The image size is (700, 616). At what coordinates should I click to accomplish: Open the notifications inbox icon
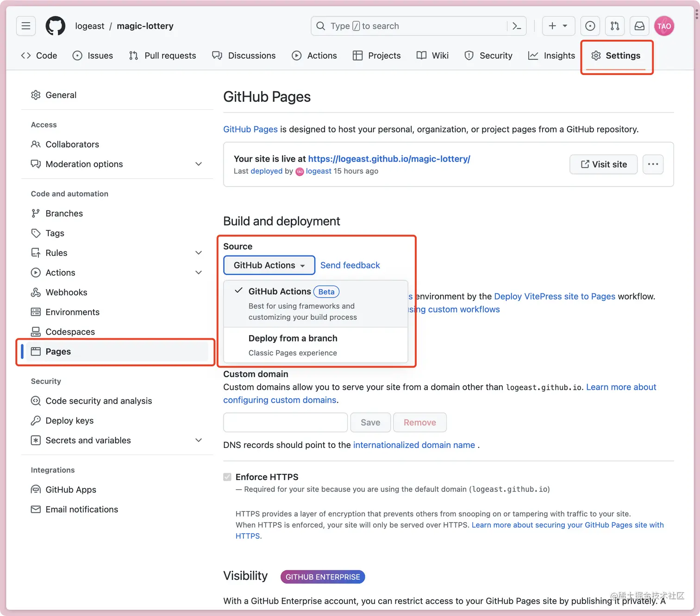(x=639, y=26)
